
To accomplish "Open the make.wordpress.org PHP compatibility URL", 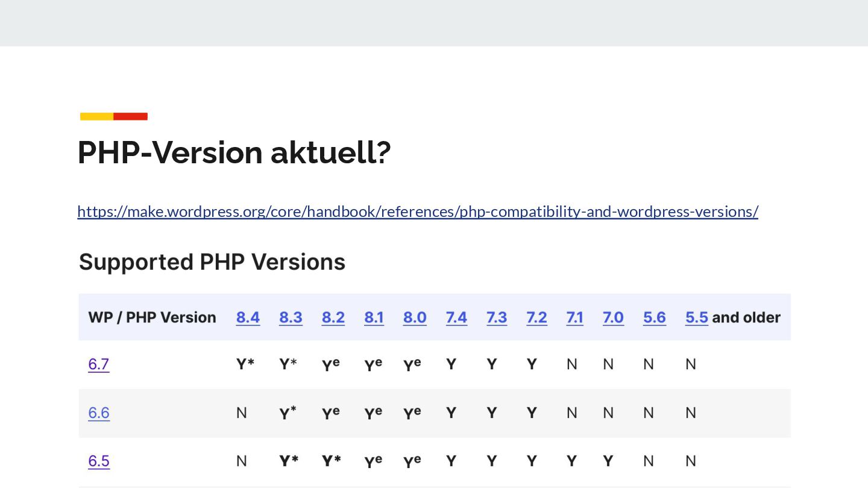I will [418, 211].
